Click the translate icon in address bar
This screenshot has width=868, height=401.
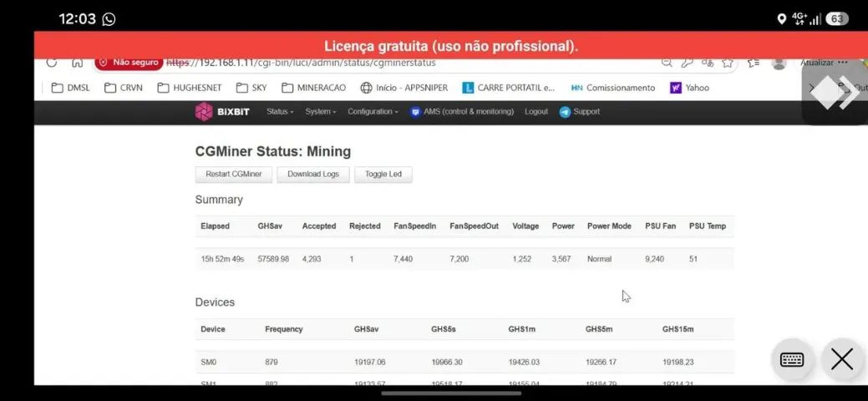[x=708, y=63]
